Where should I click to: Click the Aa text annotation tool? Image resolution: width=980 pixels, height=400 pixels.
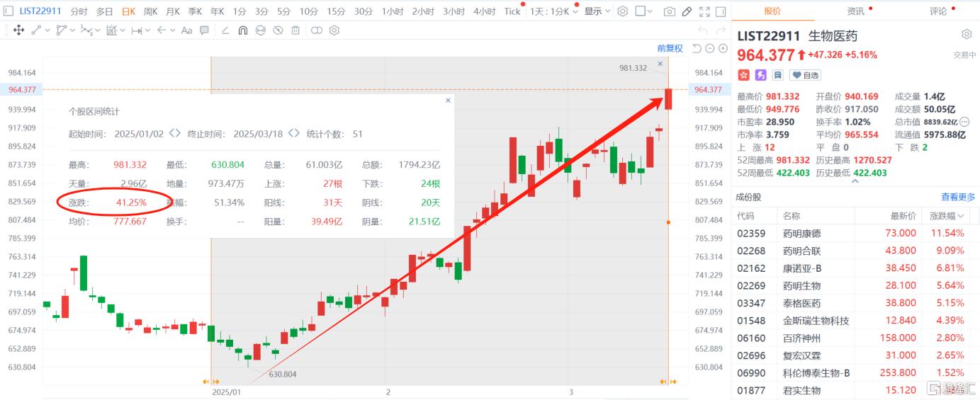pyautogui.click(x=186, y=30)
